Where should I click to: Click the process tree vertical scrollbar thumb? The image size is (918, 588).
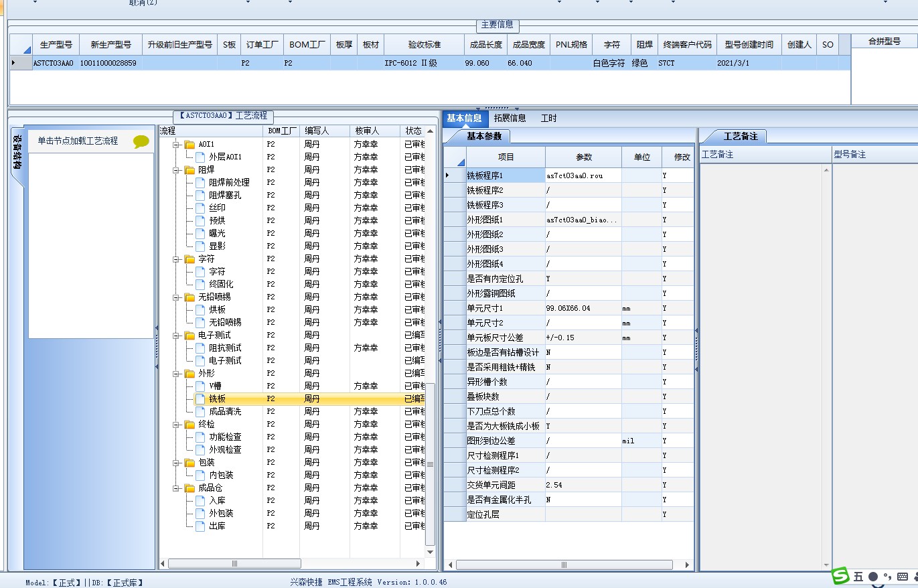click(431, 463)
